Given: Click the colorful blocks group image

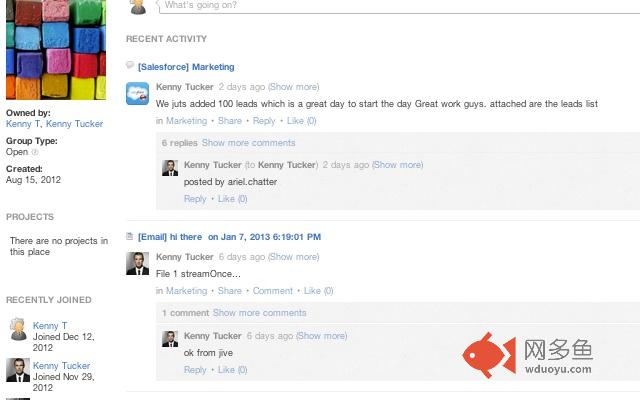Looking at the screenshot, I should tap(55, 48).
